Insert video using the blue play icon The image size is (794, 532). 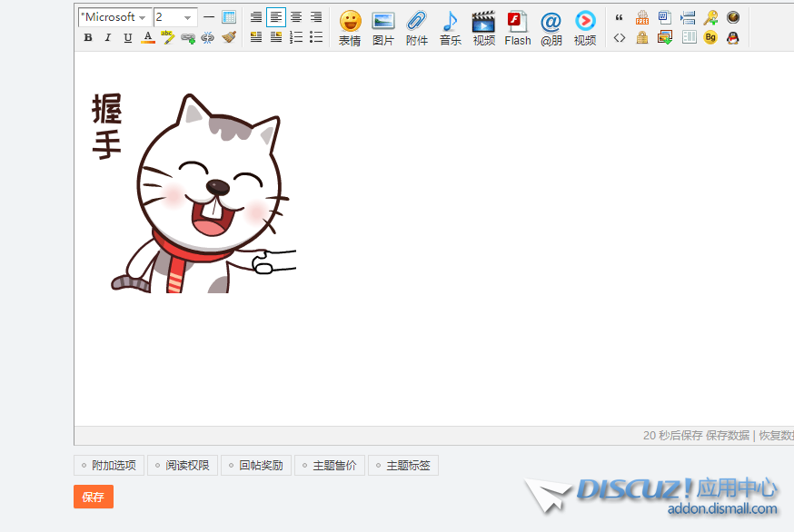[x=585, y=28]
